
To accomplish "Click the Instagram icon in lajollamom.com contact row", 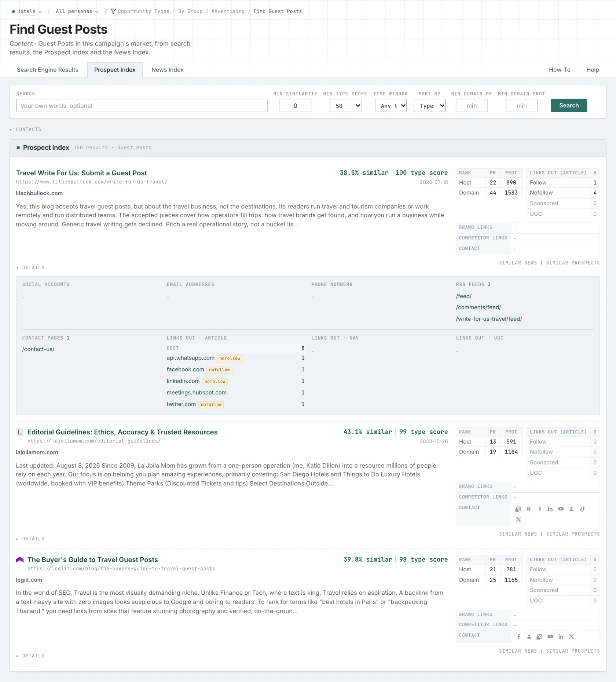I will [518, 509].
